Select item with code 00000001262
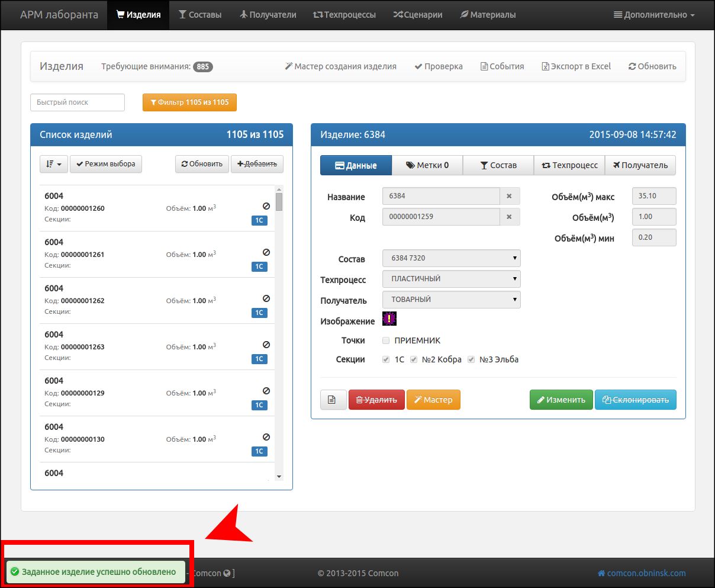This screenshot has width=715, height=588. click(157, 300)
